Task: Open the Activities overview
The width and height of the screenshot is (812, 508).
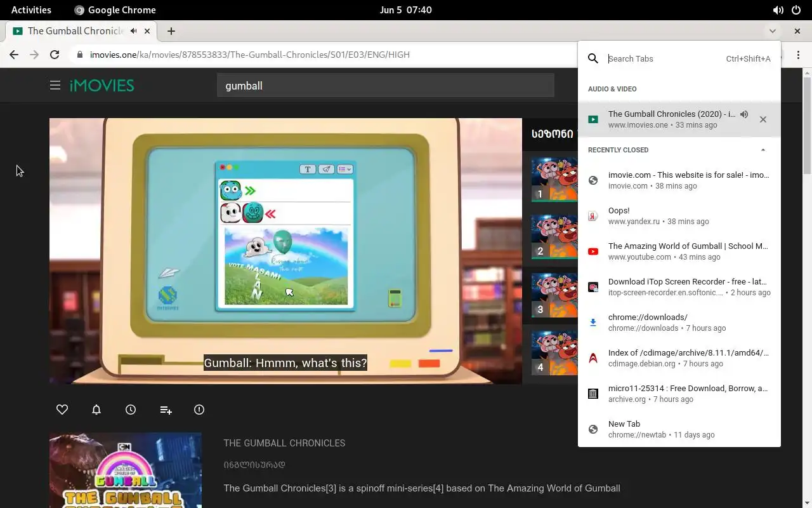Action: (x=31, y=10)
